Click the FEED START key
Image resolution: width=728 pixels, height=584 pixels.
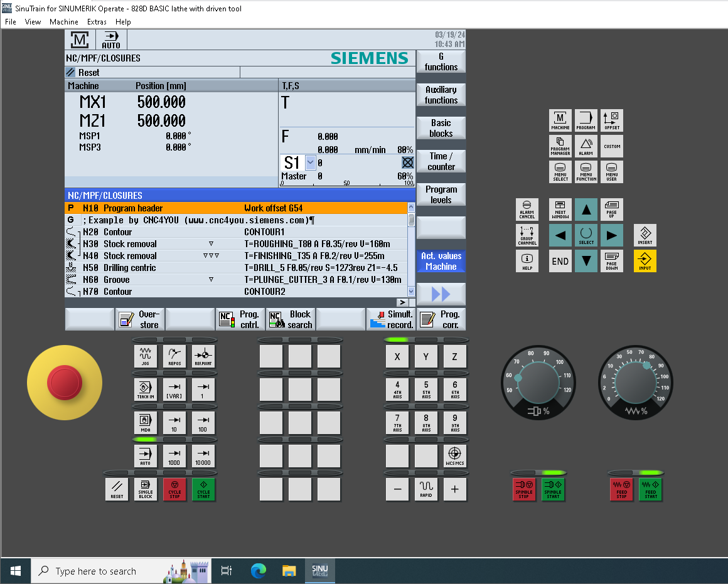tap(650, 490)
